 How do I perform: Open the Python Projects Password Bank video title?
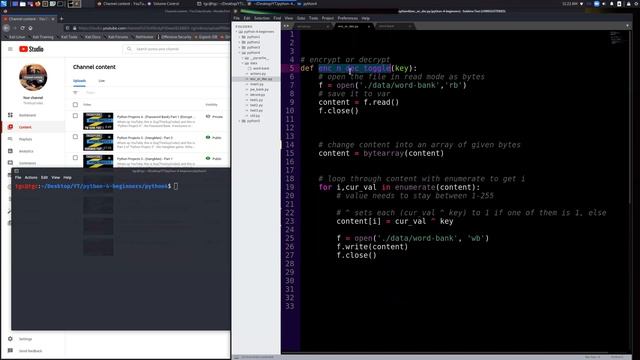pyautogui.click(x=155, y=117)
